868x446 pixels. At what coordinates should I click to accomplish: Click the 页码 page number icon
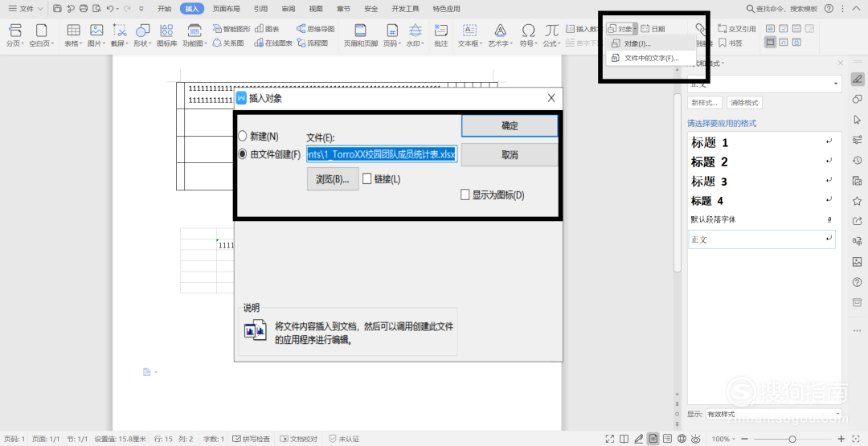point(392,35)
